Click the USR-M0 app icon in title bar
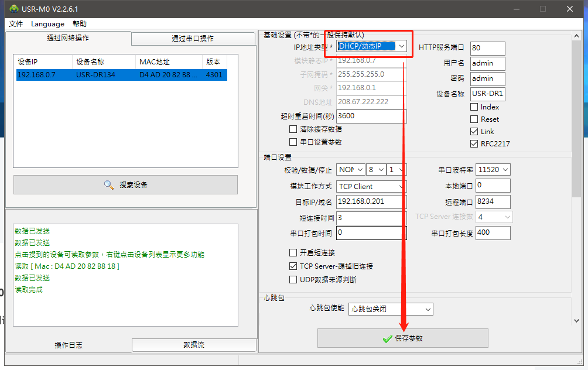Screen dimensions: 588x370 click(x=14, y=9)
